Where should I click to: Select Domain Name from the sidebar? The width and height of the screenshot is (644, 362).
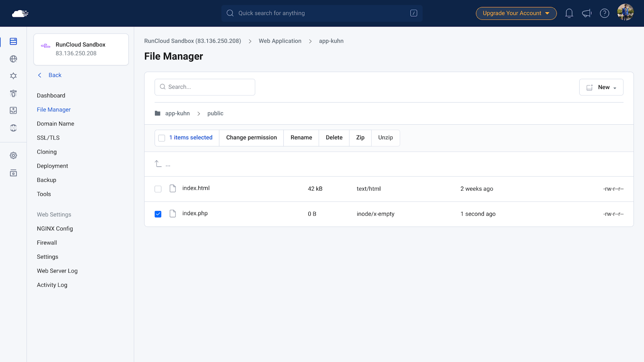click(x=56, y=123)
